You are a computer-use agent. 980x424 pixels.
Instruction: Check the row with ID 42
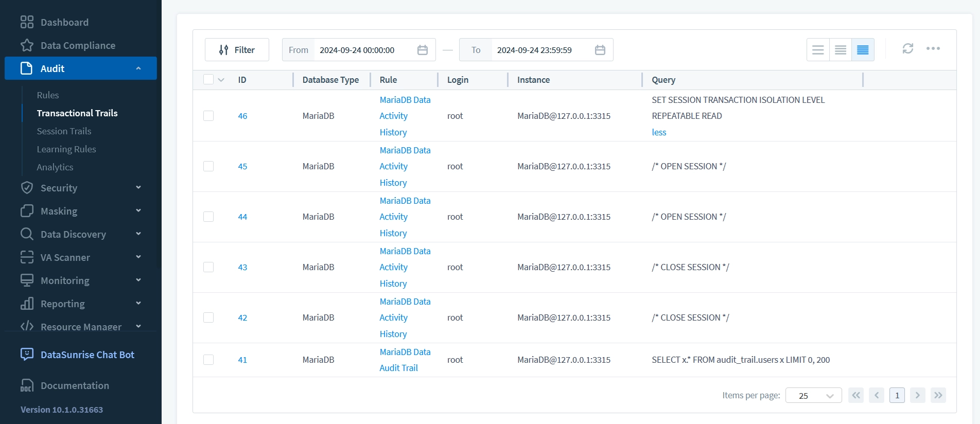[208, 317]
